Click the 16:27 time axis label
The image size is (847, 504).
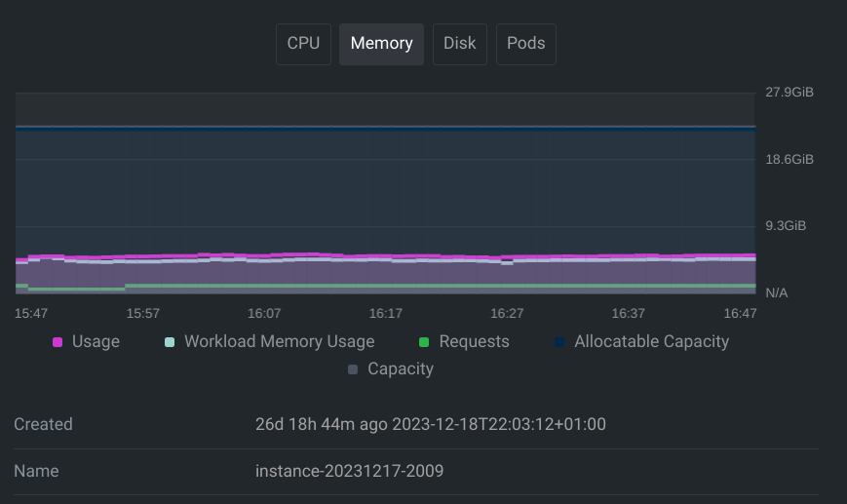507,313
